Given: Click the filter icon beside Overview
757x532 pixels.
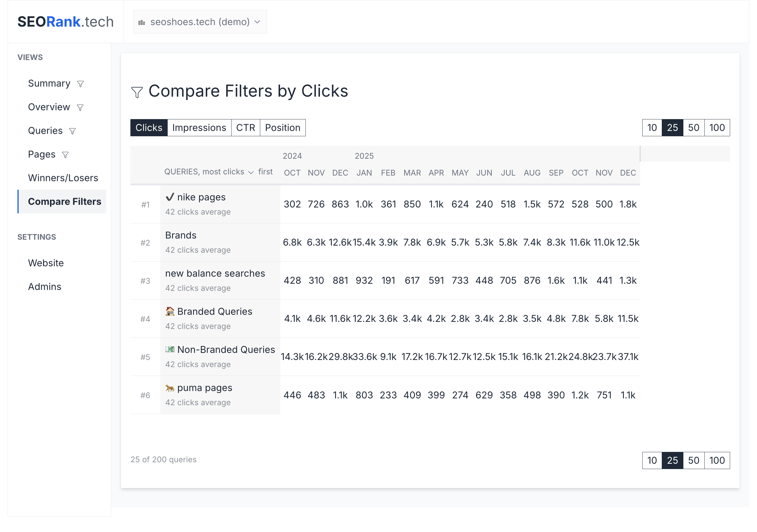Looking at the screenshot, I should pos(80,108).
